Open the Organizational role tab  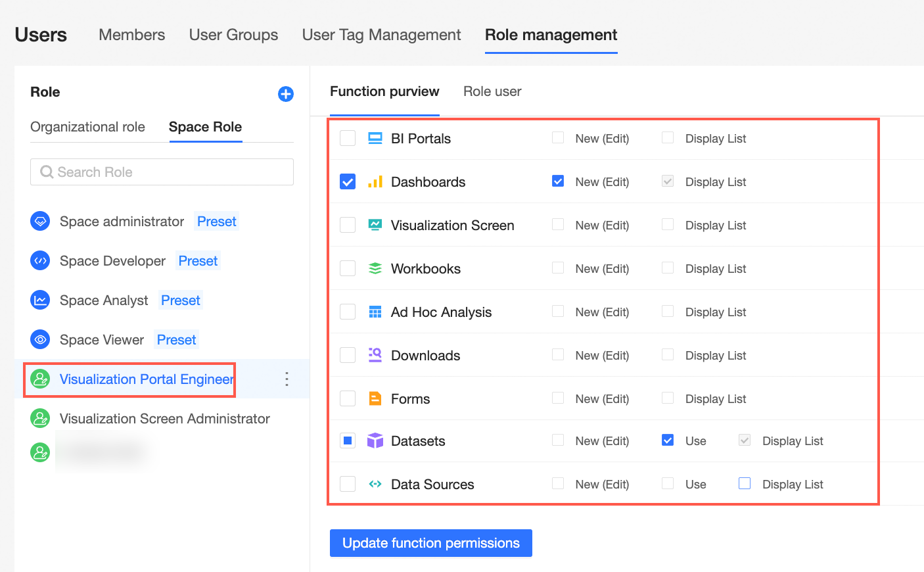pos(87,127)
